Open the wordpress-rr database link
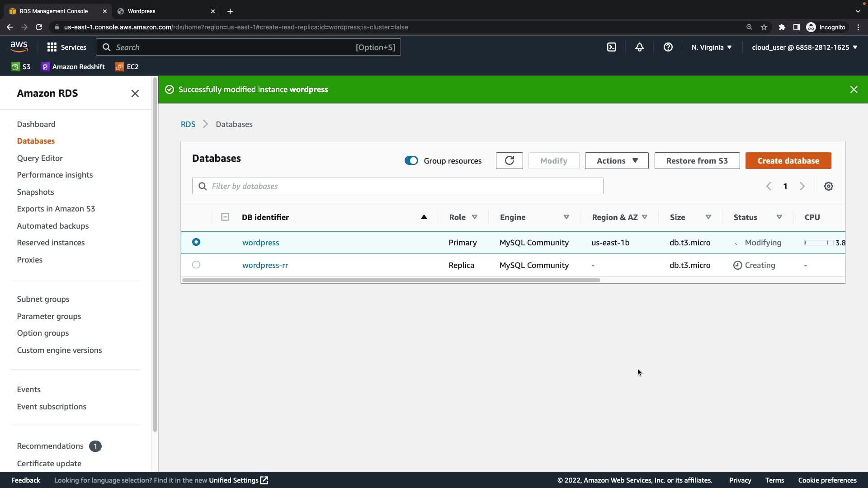The width and height of the screenshot is (868, 488). coord(265,265)
